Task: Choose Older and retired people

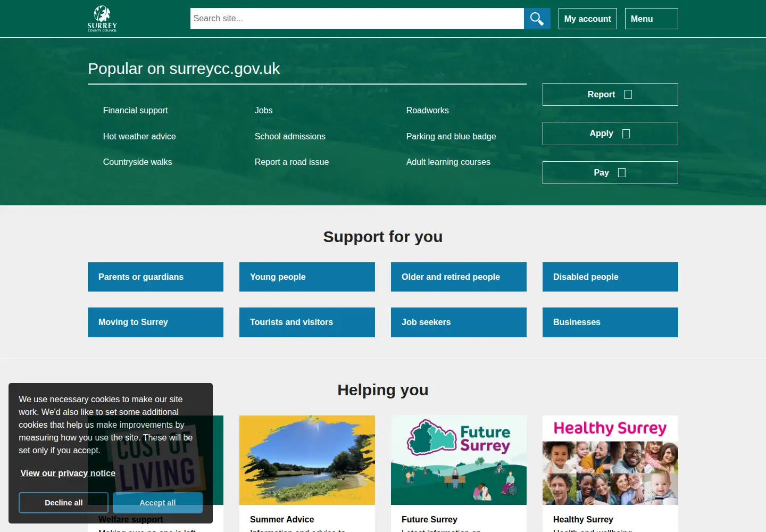Action: pos(459,277)
